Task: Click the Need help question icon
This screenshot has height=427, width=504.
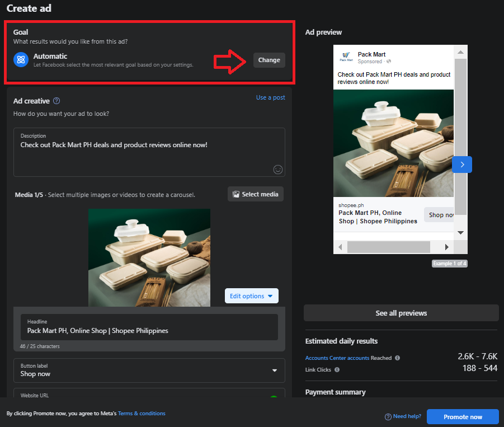Action: [x=388, y=417]
